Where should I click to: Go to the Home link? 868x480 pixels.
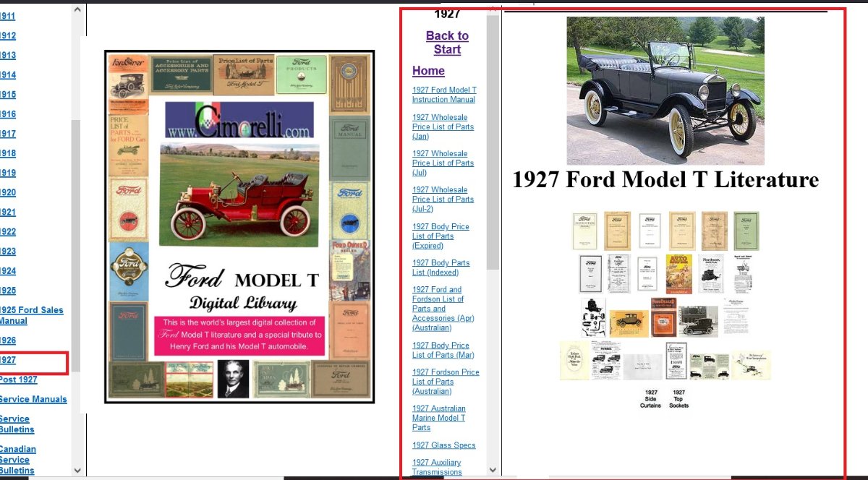(x=428, y=71)
